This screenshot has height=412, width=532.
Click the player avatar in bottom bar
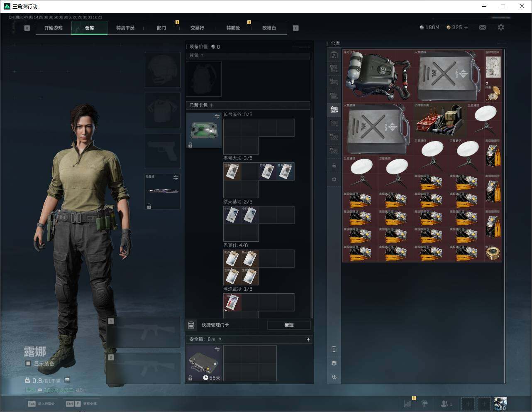[x=500, y=404]
